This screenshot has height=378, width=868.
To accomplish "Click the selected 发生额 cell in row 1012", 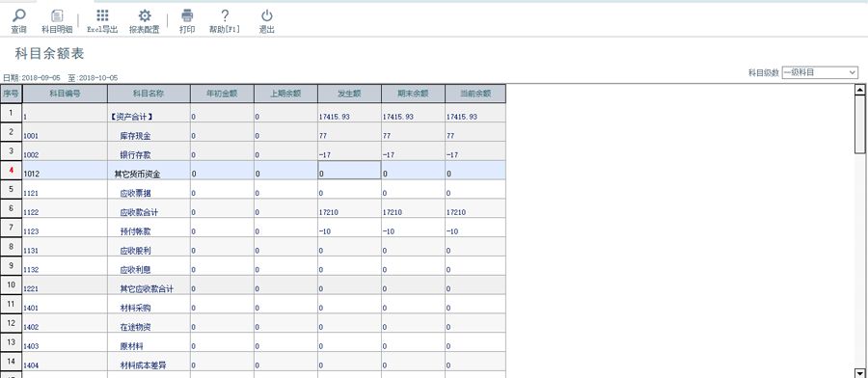I will pos(349,171).
